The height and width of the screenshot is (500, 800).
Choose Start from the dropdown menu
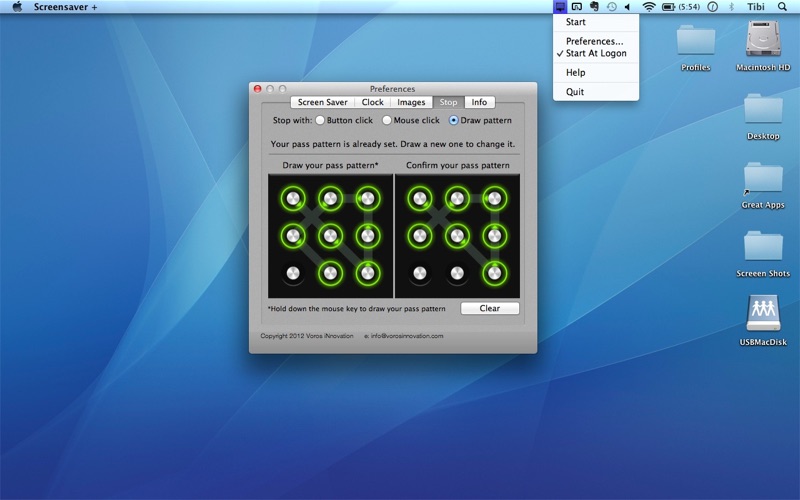pyautogui.click(x=595, y=22)
